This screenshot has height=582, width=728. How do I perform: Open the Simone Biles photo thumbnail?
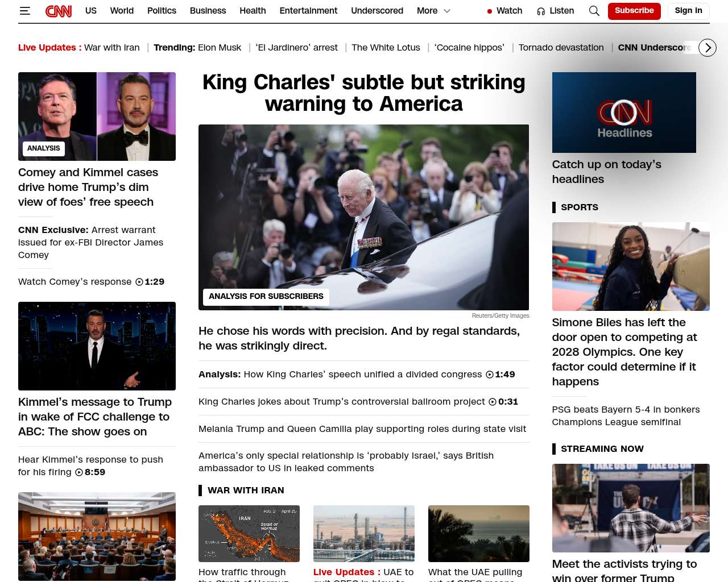pyautogui.click(x=631, y=267)
